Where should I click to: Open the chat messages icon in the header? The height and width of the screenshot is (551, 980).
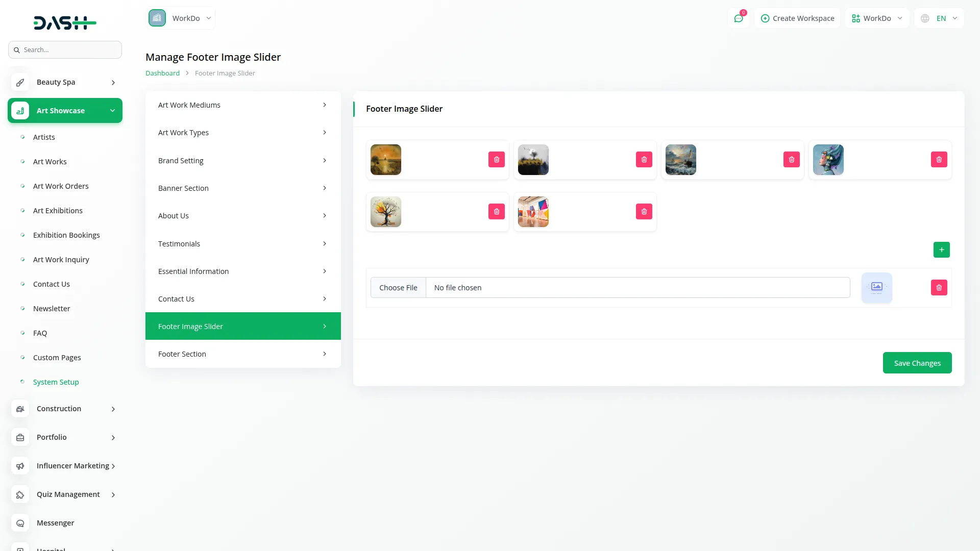738,18
